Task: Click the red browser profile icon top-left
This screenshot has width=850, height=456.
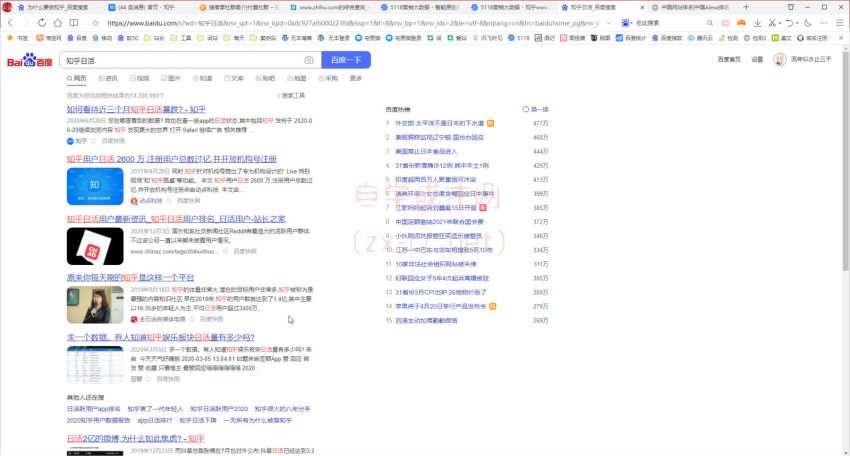Action: (x=7, y=7)
